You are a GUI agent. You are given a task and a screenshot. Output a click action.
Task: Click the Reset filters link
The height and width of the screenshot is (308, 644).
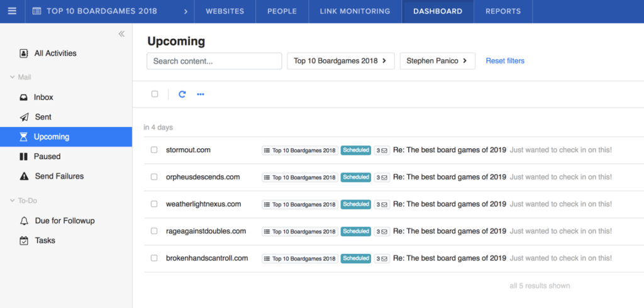pyautogui.click(x=505, y=61)
